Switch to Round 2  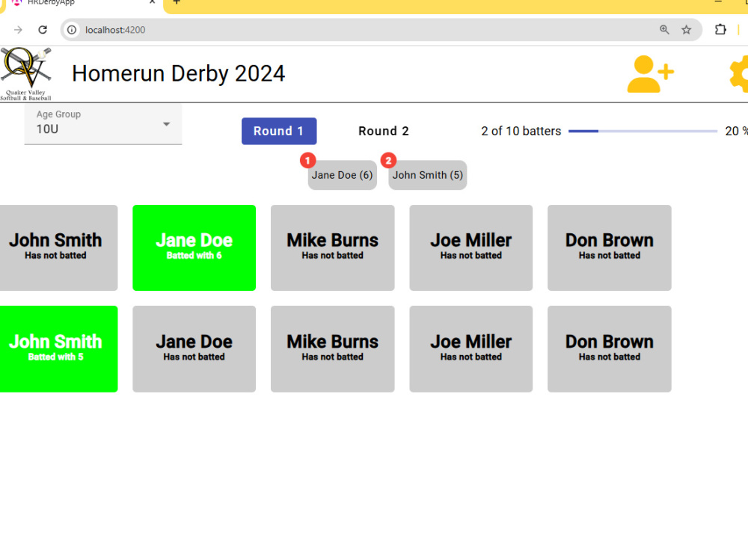(x=384, y=131)
